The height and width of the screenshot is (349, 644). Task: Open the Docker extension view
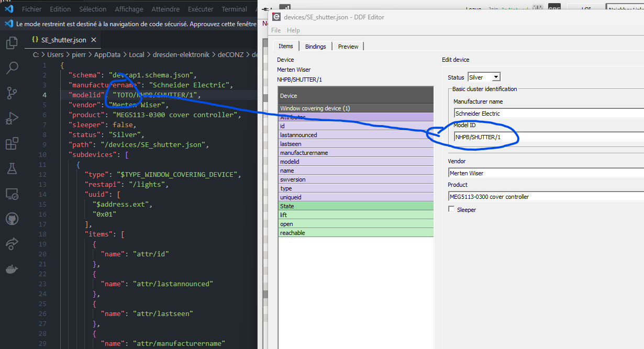click(x=12, y=269)
